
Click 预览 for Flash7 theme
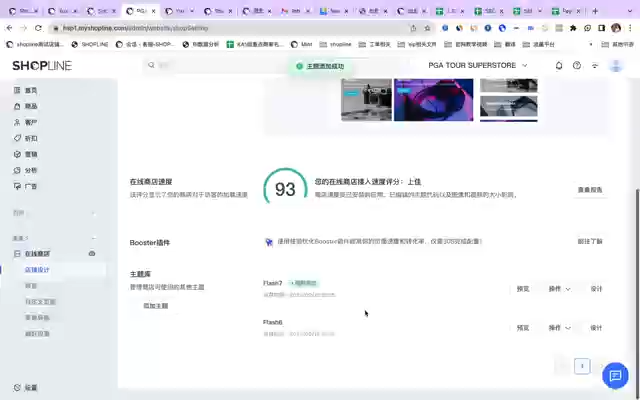click(x=523, y=289)
